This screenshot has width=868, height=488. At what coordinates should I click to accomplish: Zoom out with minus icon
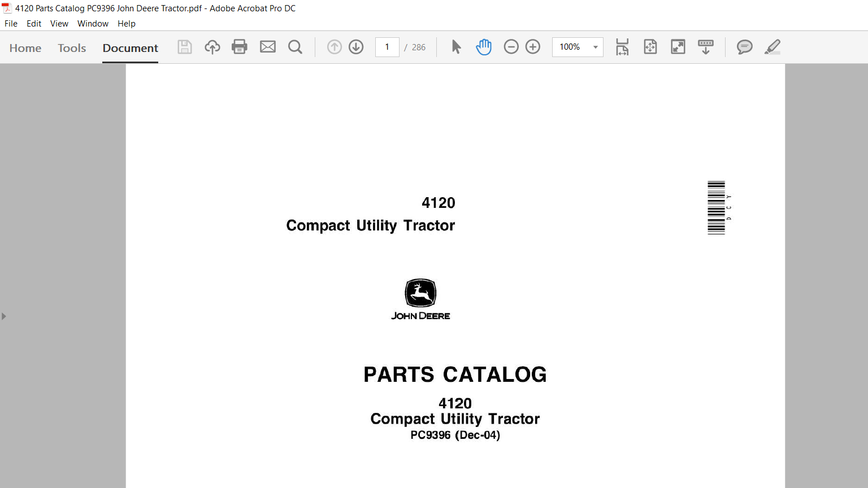coord(511,47)
